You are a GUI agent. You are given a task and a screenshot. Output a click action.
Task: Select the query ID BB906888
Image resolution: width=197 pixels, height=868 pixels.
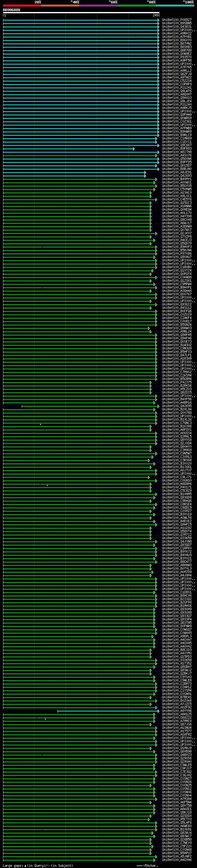click(x=11, y=10)
